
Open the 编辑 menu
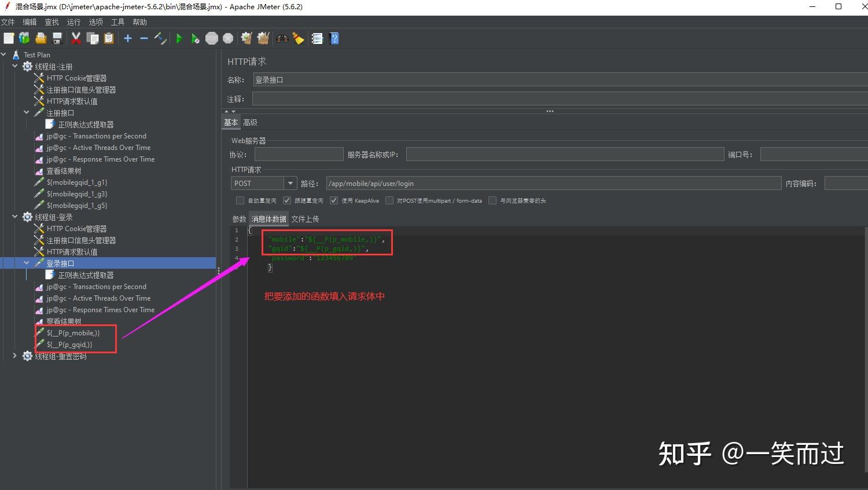30,22
